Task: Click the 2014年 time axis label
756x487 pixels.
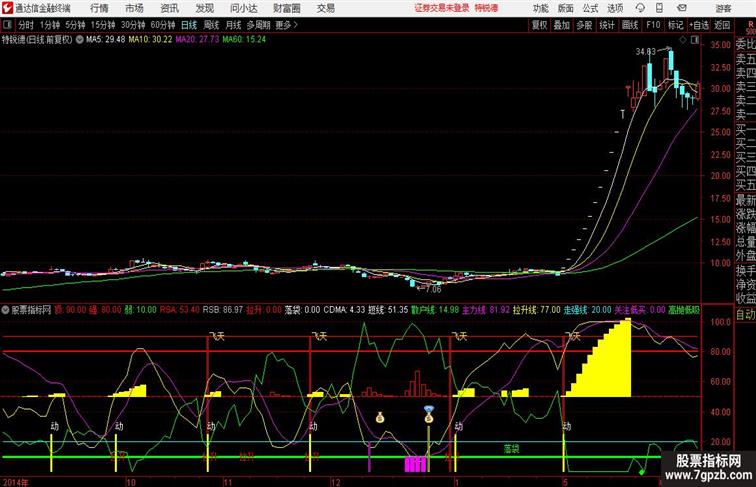Action: tap(14, 482)
